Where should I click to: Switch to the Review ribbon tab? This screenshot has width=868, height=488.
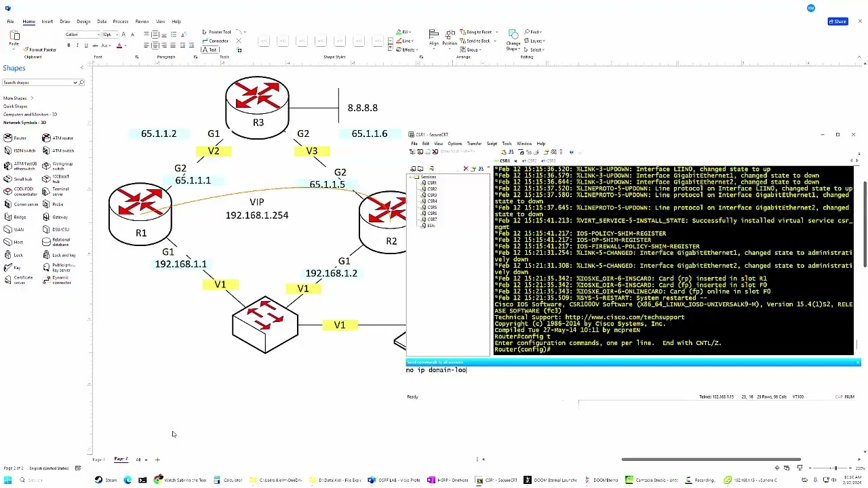142,22
